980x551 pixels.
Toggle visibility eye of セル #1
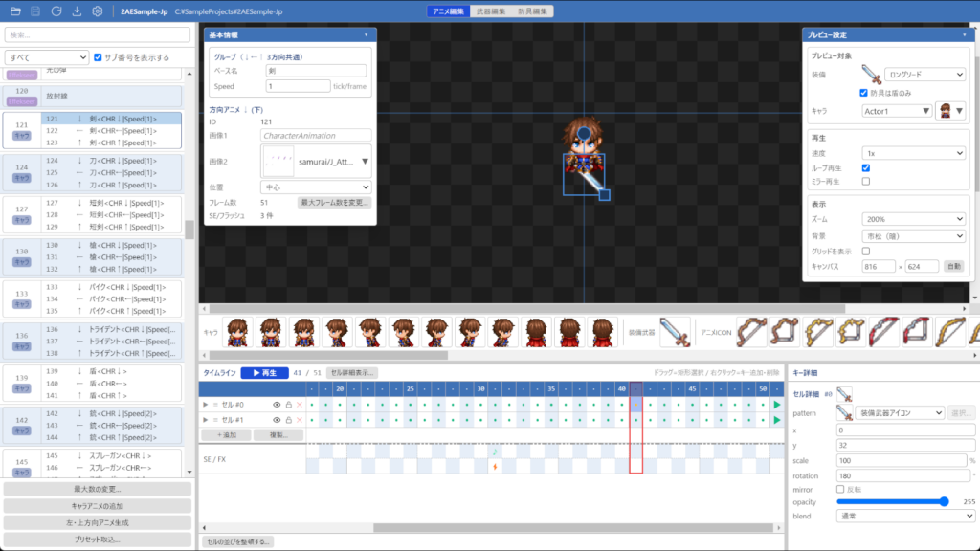277,420
